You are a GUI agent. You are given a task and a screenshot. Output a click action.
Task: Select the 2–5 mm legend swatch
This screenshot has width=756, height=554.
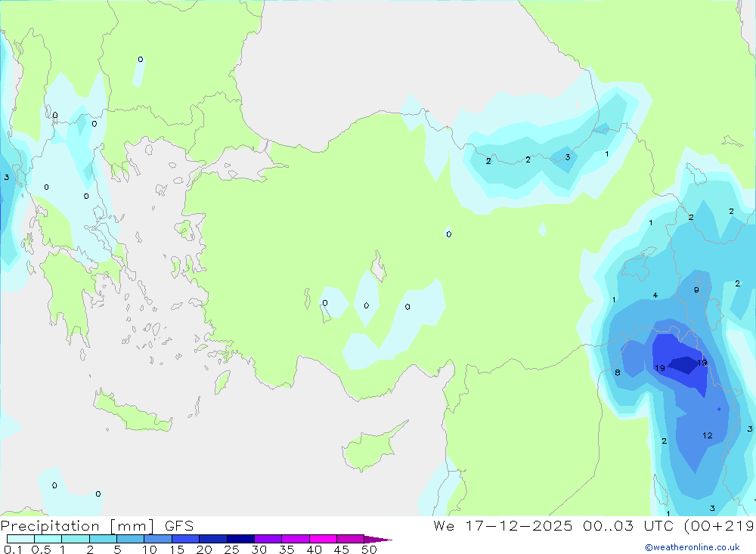pyautogui.click(x=103, y=539)
